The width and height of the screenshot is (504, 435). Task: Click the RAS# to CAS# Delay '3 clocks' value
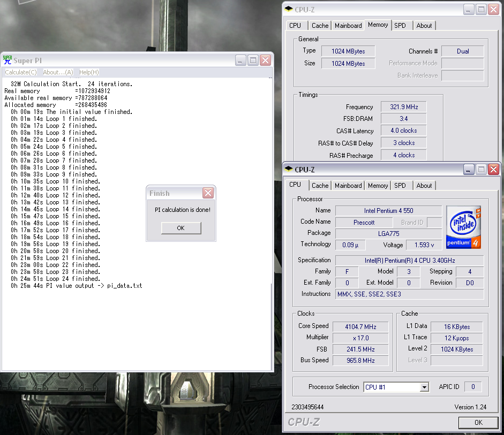tap(404, 143)
